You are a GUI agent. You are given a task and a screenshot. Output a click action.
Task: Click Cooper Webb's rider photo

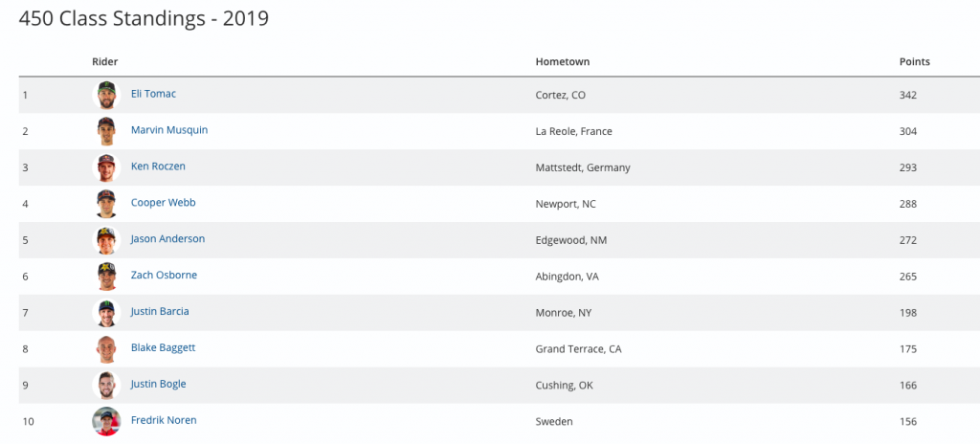click(x=105, y=204)
